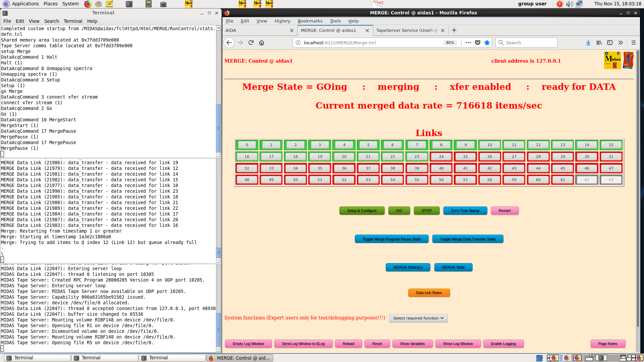This screenshot has height=362, width=644.
Task: Click the Firefox home icon
Action: (x=262, y=43)
